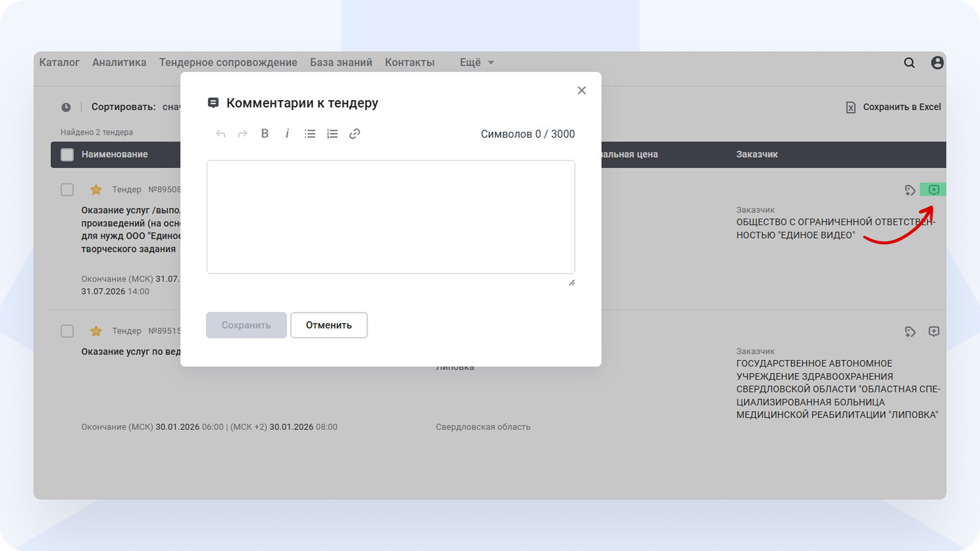The image size is (980, 551).
Task: Click the end date 30.01.2026 06:00 text
Action: [x=189, y=427]
